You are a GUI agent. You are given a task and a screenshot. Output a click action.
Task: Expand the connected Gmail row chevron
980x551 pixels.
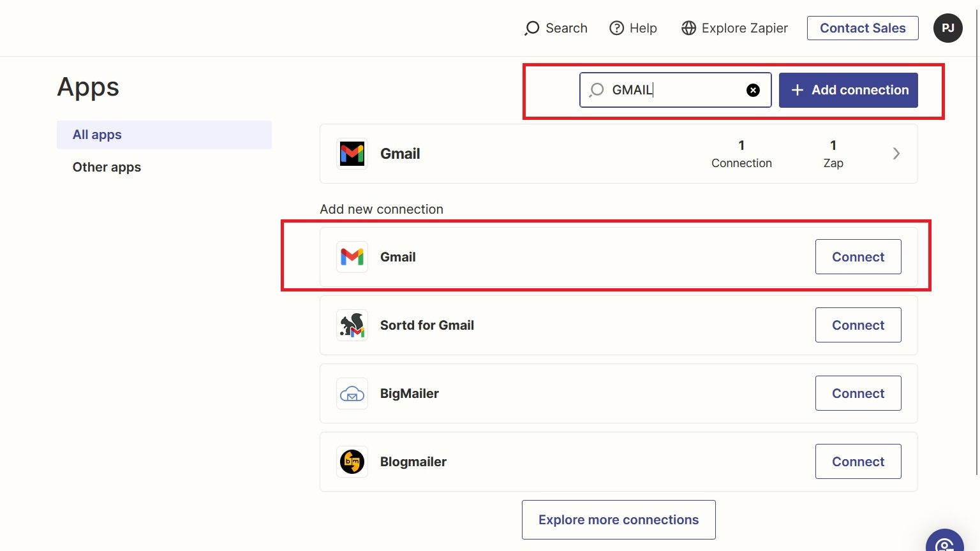coord(896,154)
